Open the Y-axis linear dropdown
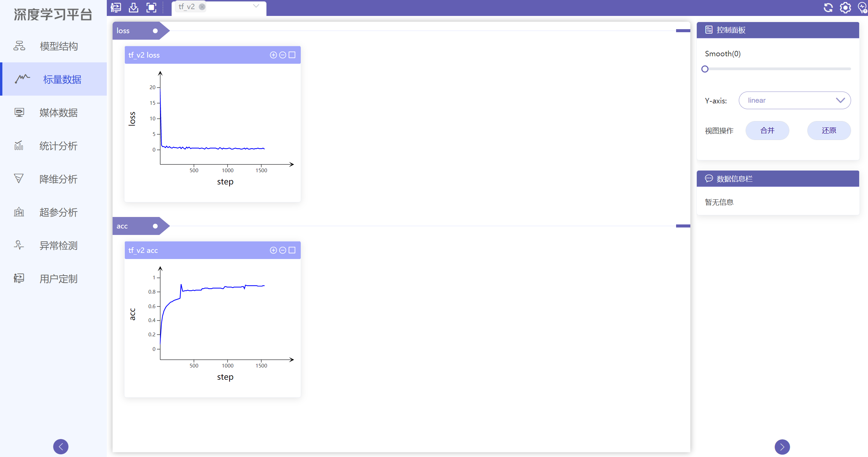This screenshot has width=868, height=457. coord(795,100)
